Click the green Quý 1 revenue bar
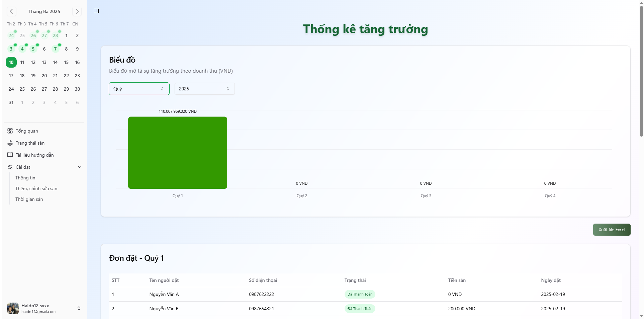 (177, 153)
